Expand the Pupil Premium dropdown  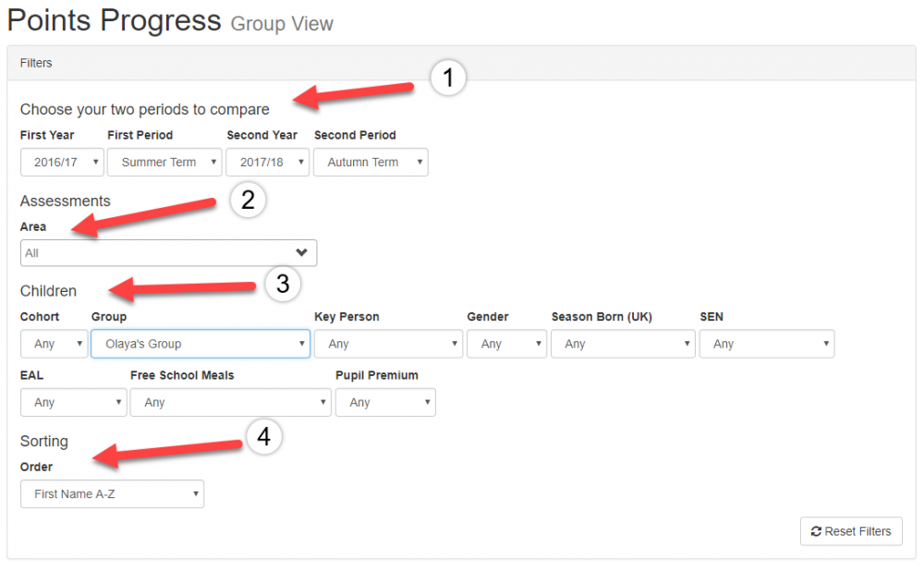(x=385, y=402)
